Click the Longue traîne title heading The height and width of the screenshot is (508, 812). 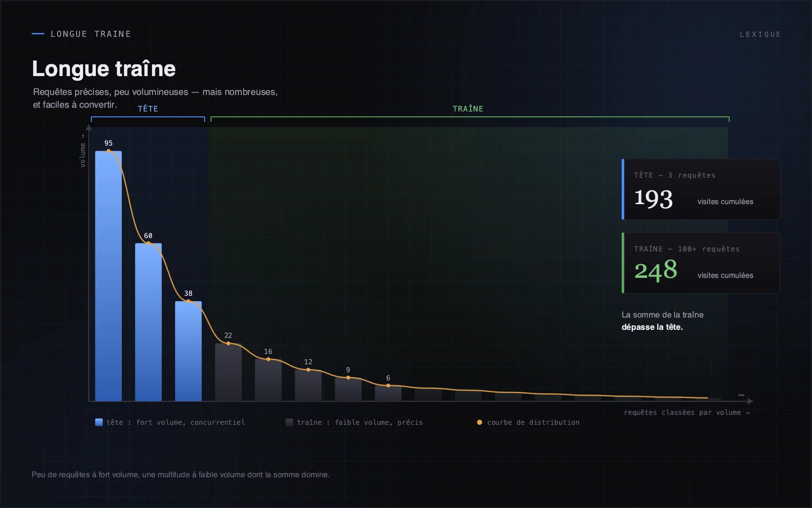click(104, 69)
